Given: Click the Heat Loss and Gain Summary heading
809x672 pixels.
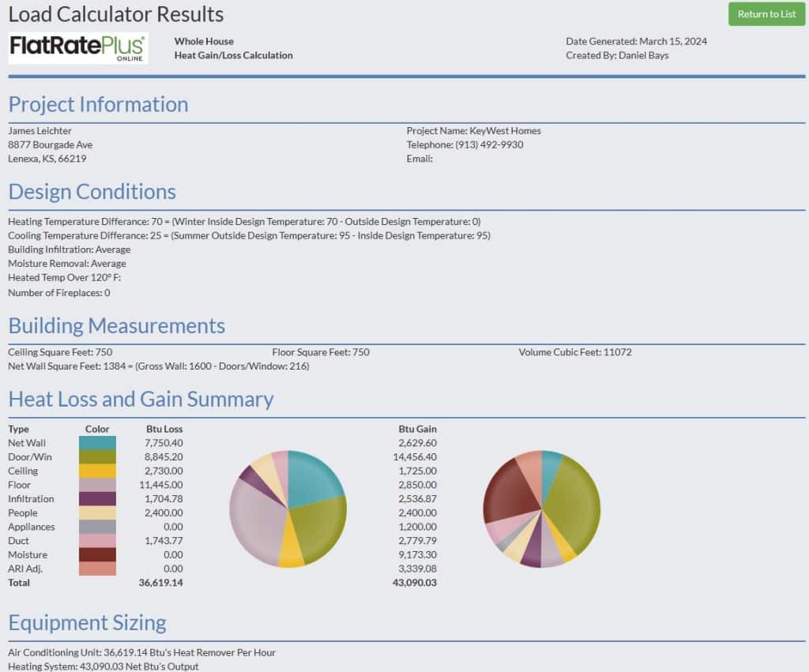Looking at the screenshot, I should pos(141,400).
